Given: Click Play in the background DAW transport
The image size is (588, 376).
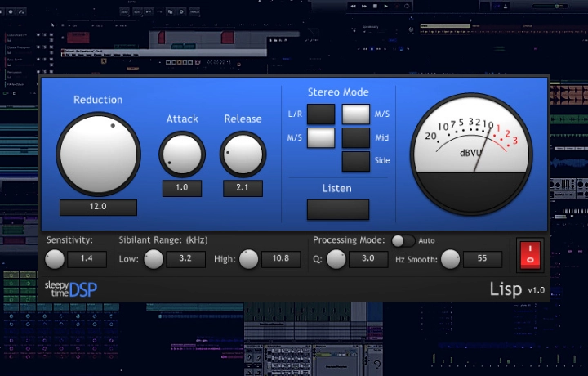Looking at the screenshot, I should click(x=385, y=6).
